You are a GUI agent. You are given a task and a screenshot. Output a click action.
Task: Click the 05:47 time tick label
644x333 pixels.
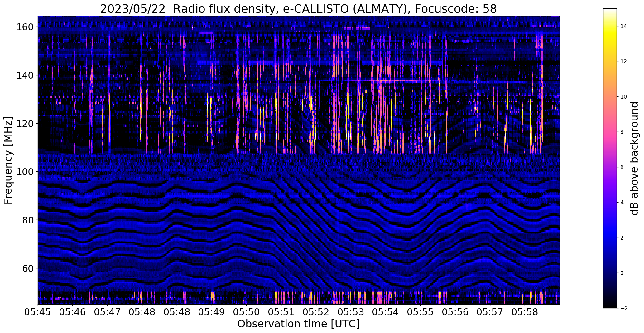point(107,312)
